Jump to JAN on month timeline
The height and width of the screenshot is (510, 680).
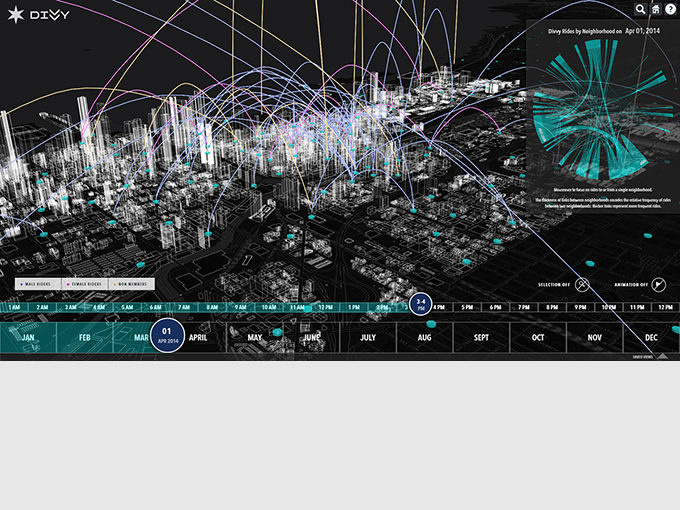click(x=28, y=337)
